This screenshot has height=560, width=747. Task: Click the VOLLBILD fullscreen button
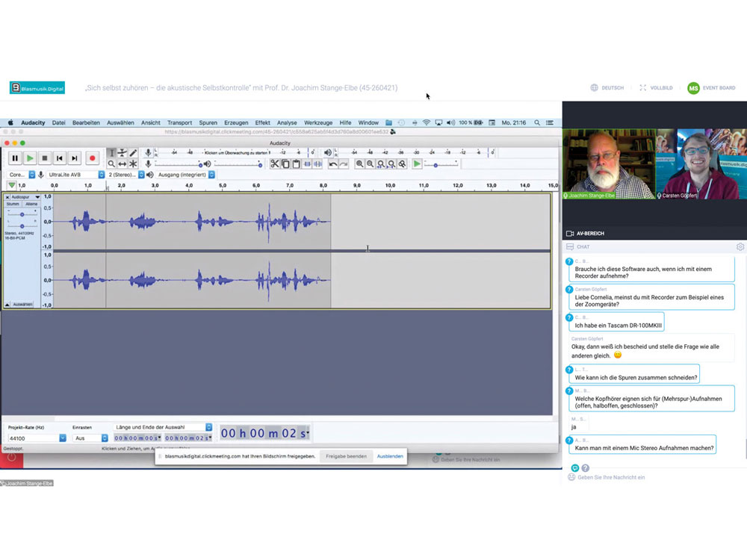point(656,88)
